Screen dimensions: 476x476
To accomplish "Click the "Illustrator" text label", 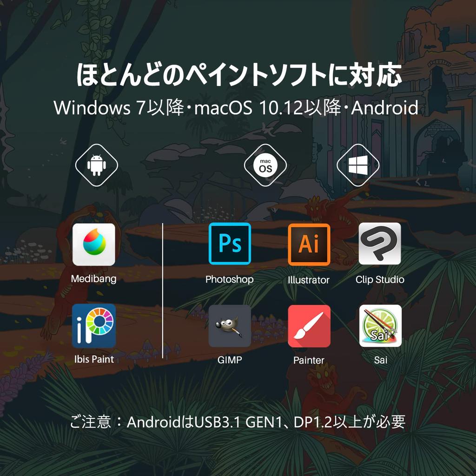I will point(309,280).
